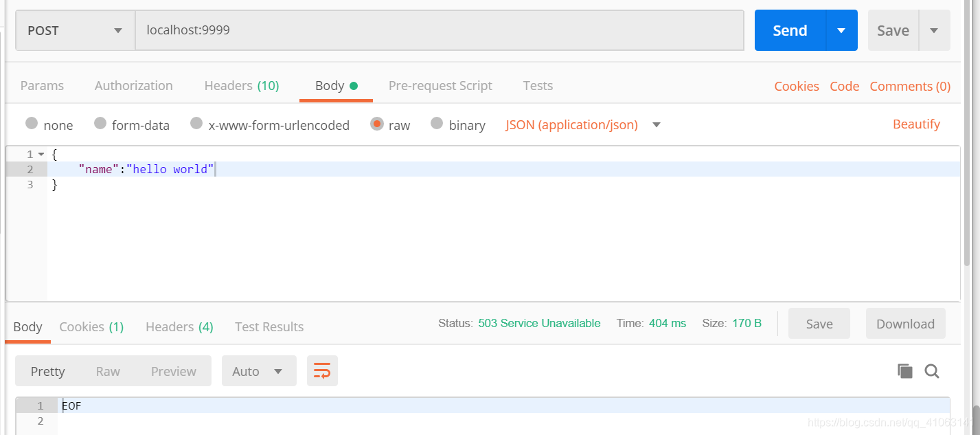Select the none body type radio
This screenshot has width=980, height=435.
[x=32, y=124]
